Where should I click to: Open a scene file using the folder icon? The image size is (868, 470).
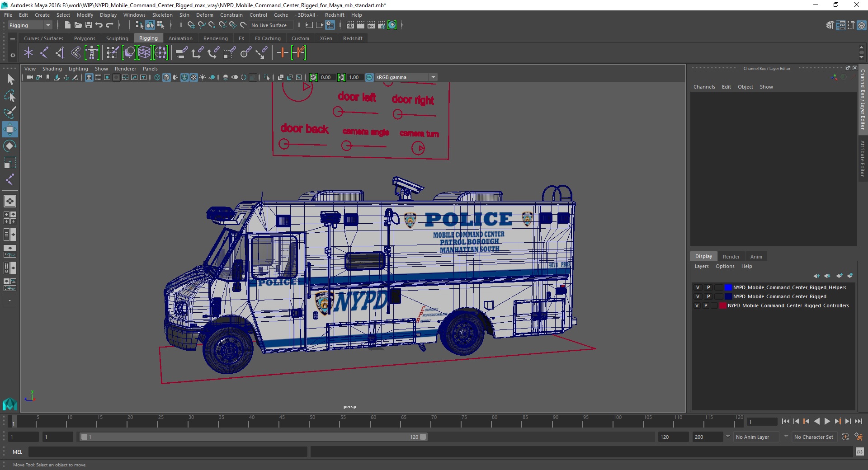point(78,25)
